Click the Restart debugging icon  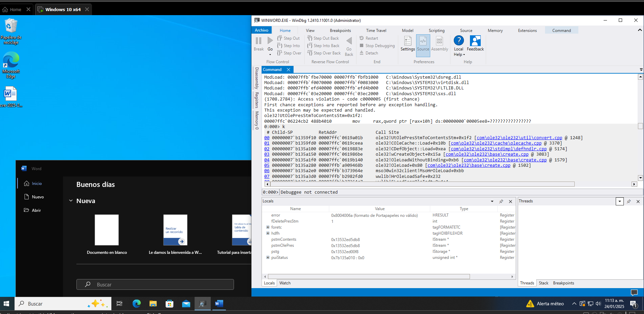[362, 38]
